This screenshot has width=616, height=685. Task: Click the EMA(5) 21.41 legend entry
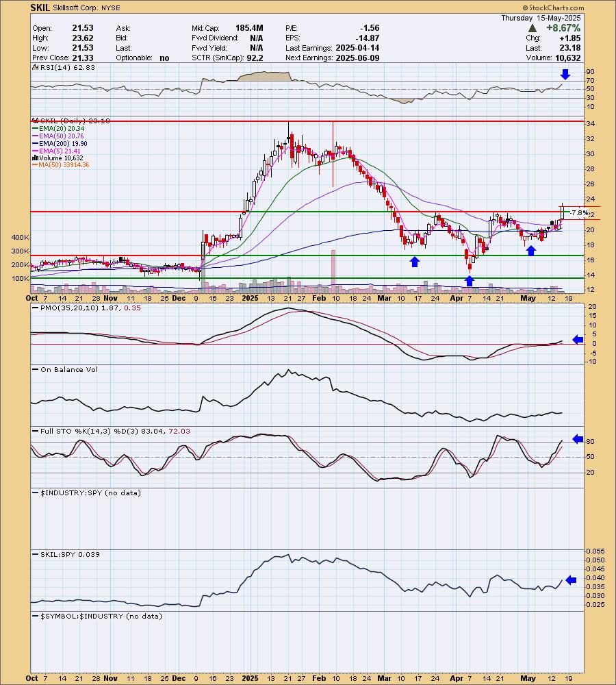click(x=56, y=151)
